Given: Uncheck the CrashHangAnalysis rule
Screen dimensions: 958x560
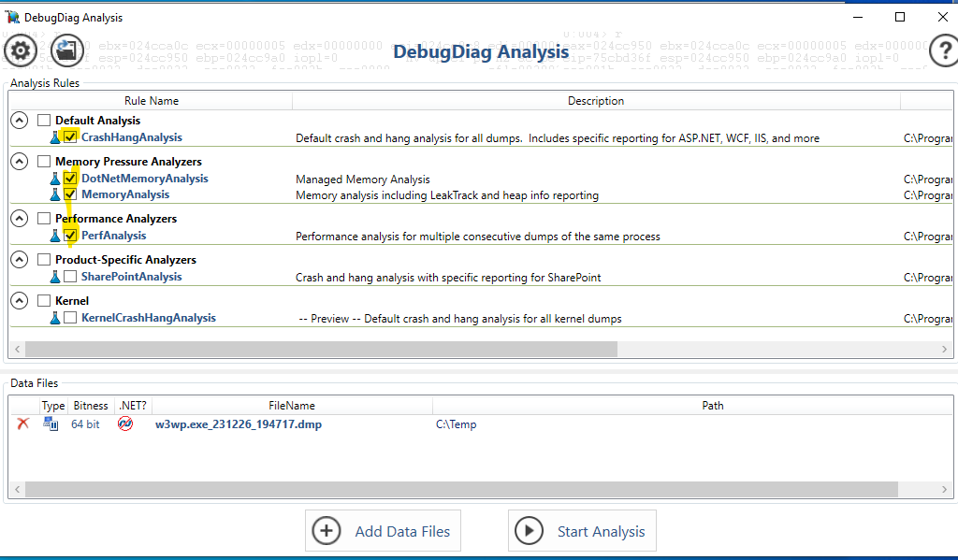Looking at the screenshot, I should tap(70, 136).
